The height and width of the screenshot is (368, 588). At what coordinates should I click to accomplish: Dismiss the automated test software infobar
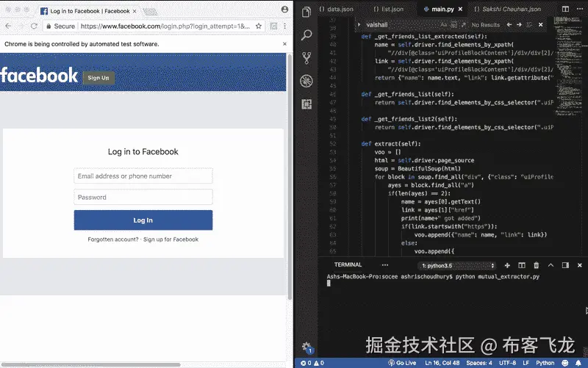tap(284, 44)
